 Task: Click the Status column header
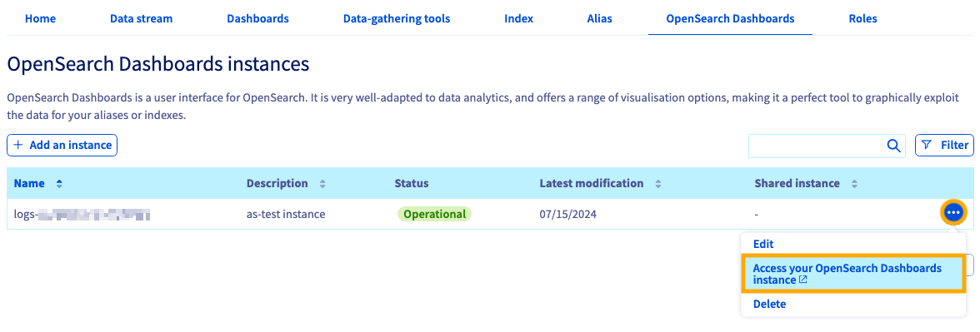(x=412, y=183)
